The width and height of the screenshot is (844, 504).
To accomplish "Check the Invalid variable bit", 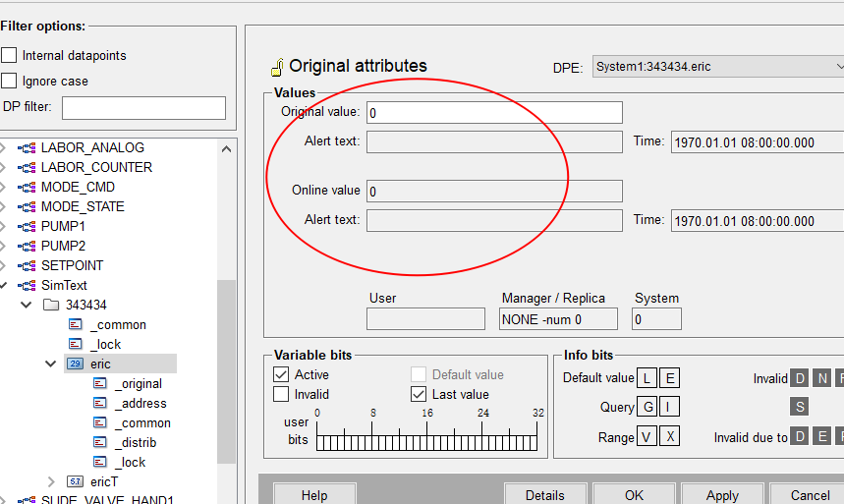I will 281,394.
